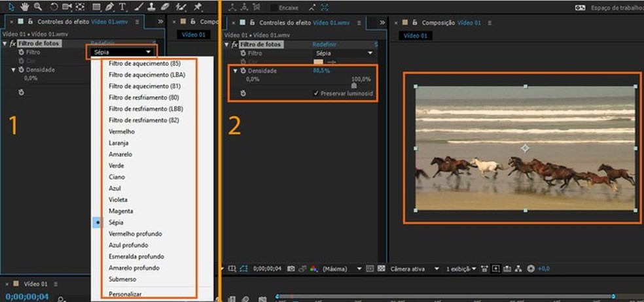Choose Personalizar filter option
Image resolution: width=644 pixels, height=302 pixels.
pyautogui.click(x=125, y=294)
